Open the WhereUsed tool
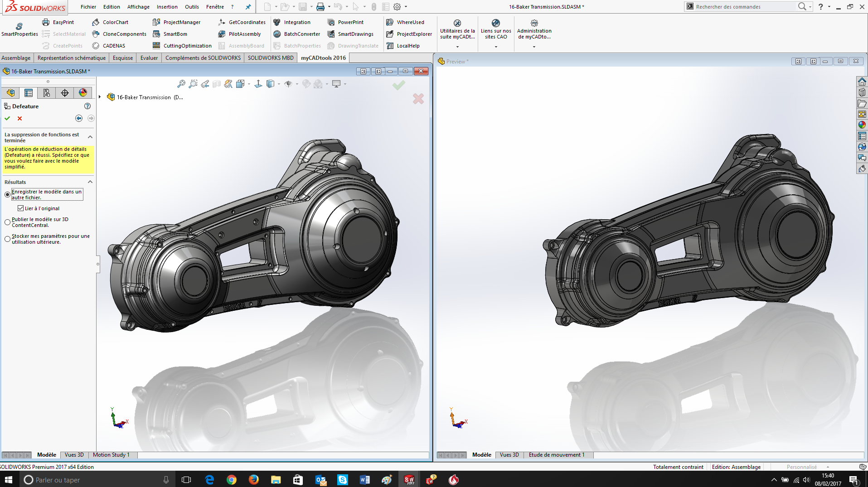The image size is (868, 487). (x=405, y=22)
